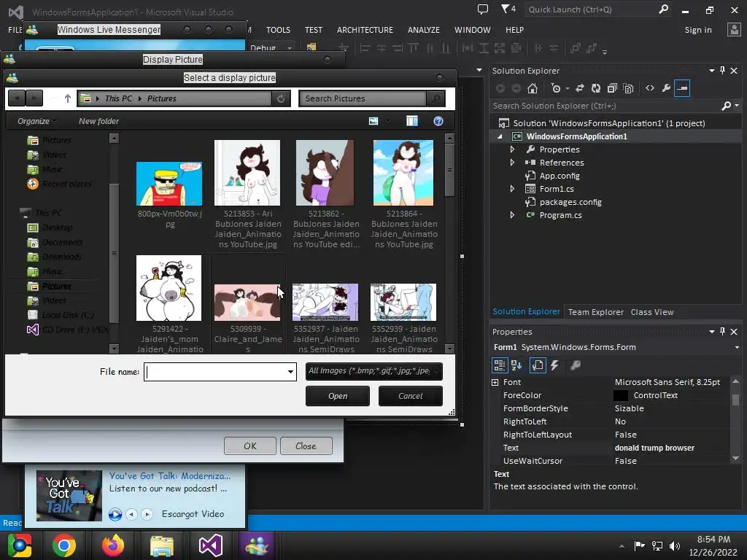Open the ARCHITECTURE menu

pyautogui.click(x=365, y=30)
